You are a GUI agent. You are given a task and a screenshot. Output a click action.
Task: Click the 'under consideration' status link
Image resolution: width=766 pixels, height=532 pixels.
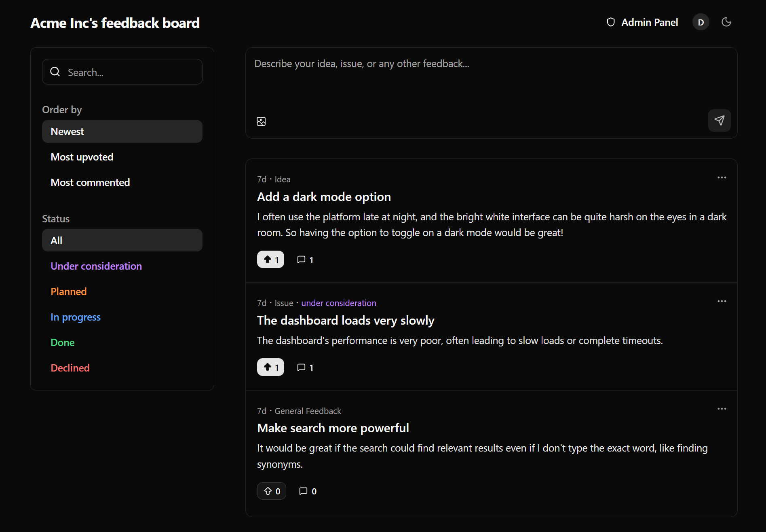click(339, 302)
